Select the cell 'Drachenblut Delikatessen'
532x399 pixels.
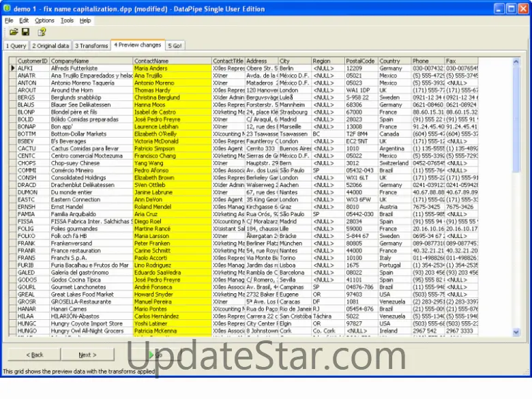tap(91, 185)
